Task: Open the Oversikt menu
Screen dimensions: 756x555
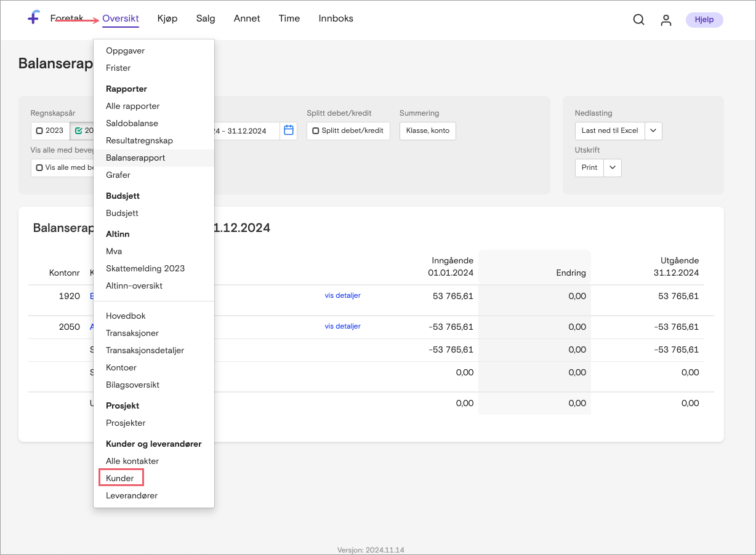Action: [x=121, y=18]
